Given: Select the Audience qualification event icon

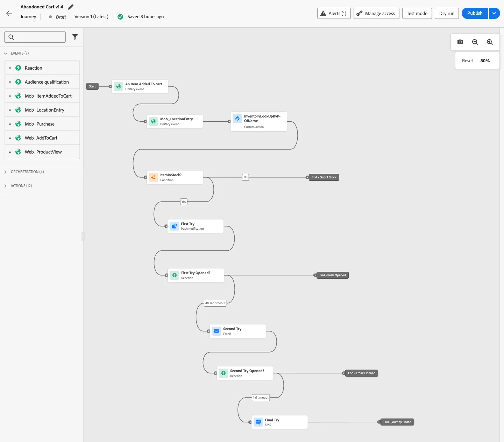Looking at the screenshot, I should (18, 82).
